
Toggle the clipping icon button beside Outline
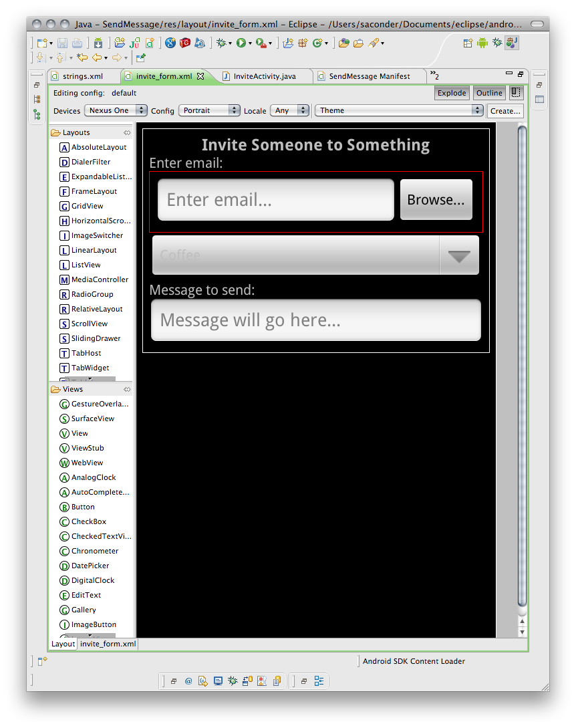click(516, 92)
